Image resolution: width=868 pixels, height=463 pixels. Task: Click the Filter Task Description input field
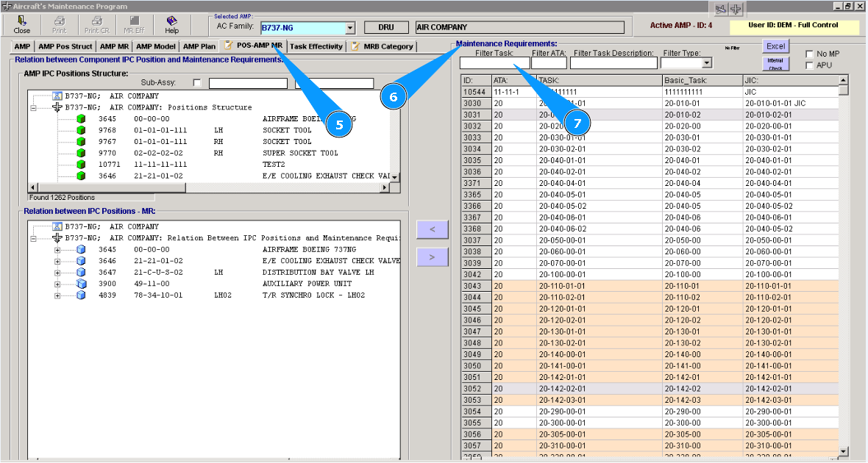613,64
